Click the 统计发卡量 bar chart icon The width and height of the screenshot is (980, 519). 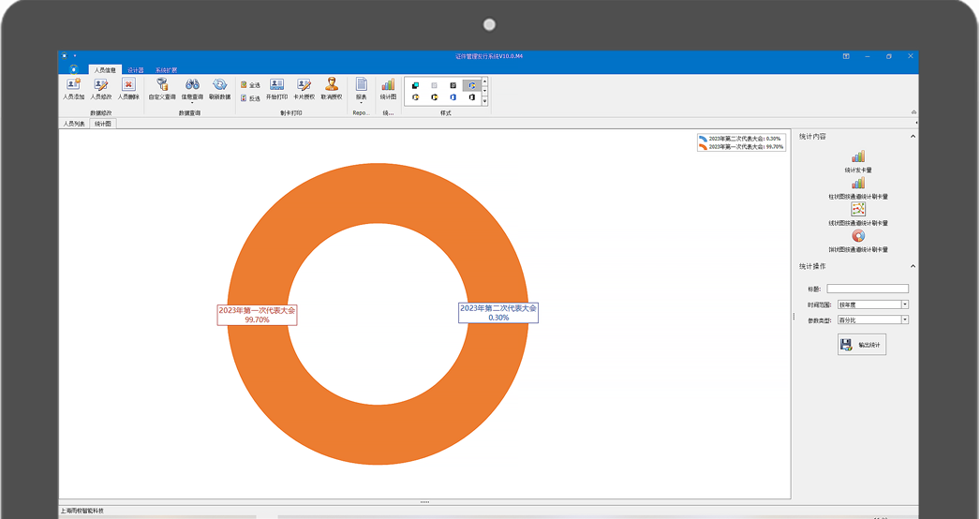coord(858,156)
